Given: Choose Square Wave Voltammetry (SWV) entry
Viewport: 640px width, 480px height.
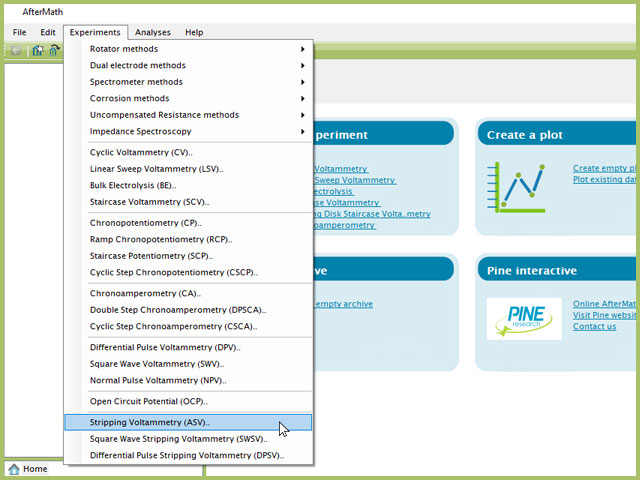Looking at the screenshot, I should (x=188, y=364).
